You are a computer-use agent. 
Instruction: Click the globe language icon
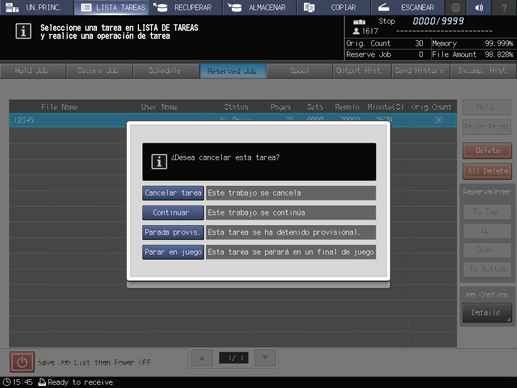456,7
